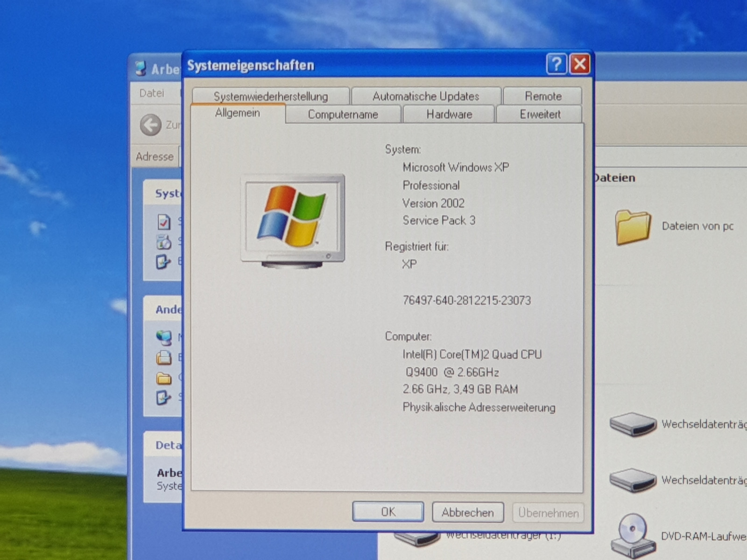The image size is (747, 560).
Task: Select the DVD-RAM-Laufwerk drive icon
Action: point(632,535)
